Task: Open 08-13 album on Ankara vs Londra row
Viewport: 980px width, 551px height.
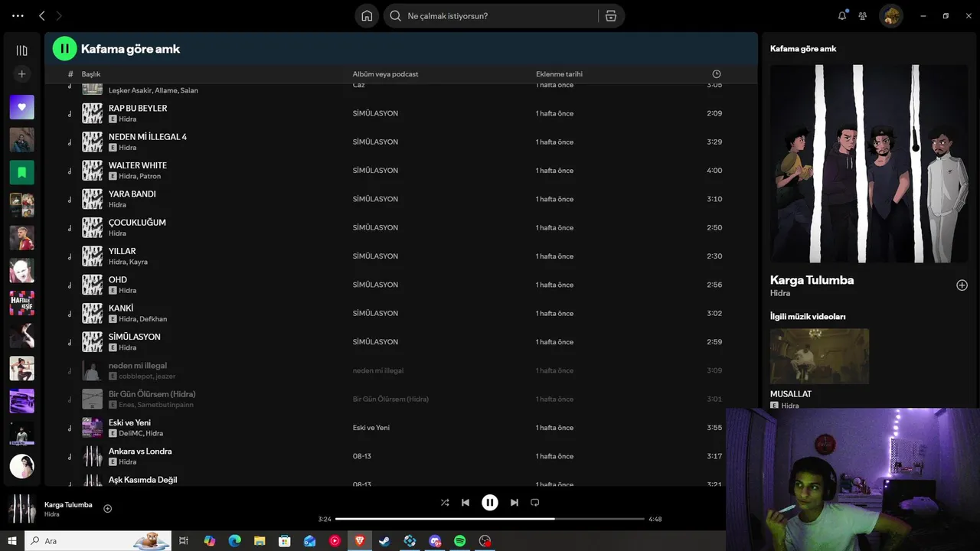Action: (x=362, y=456)
